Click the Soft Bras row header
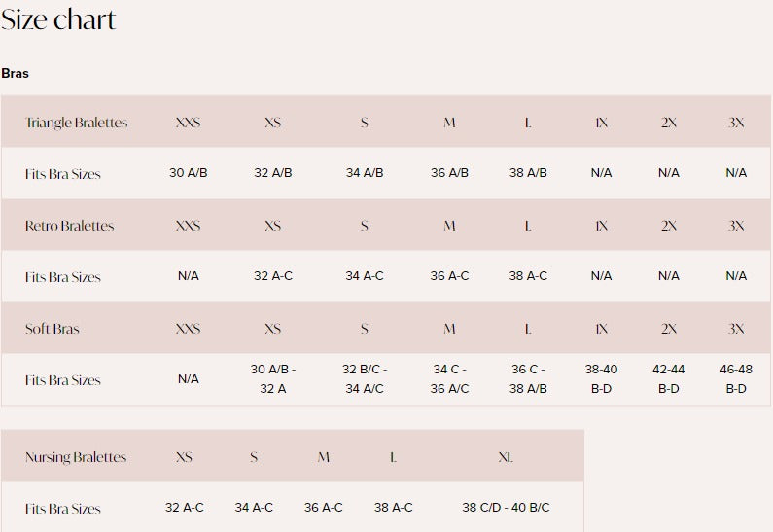This screenshot has height=532, width=773. click(x=53, y=329)
